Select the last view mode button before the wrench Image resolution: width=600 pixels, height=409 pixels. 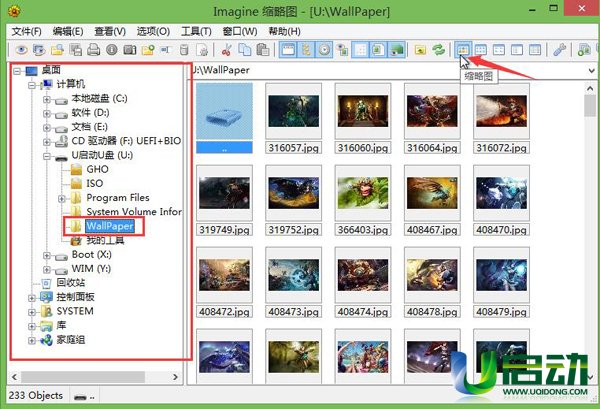click(535, 50)
